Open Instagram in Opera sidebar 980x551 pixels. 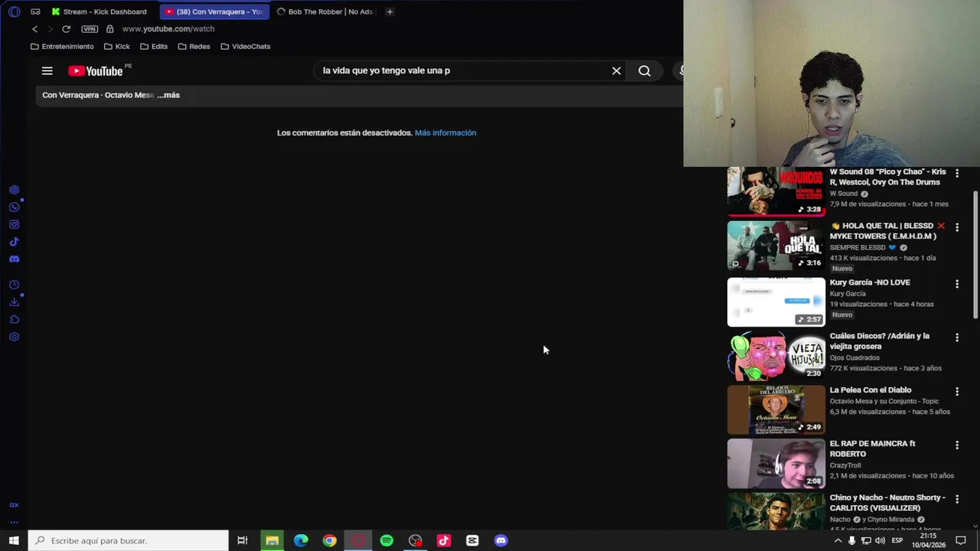click(x=14, y=224)
